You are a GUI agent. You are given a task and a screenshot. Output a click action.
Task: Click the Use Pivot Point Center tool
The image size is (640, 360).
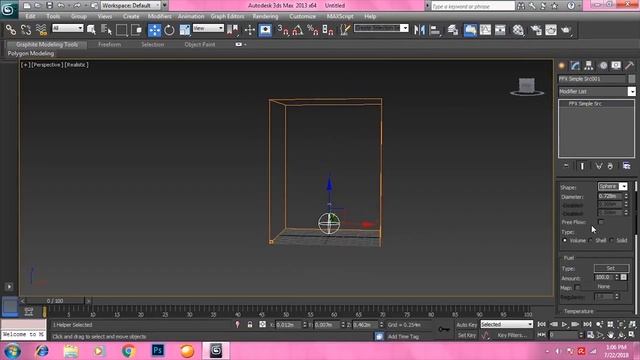(x=233, y=30)
